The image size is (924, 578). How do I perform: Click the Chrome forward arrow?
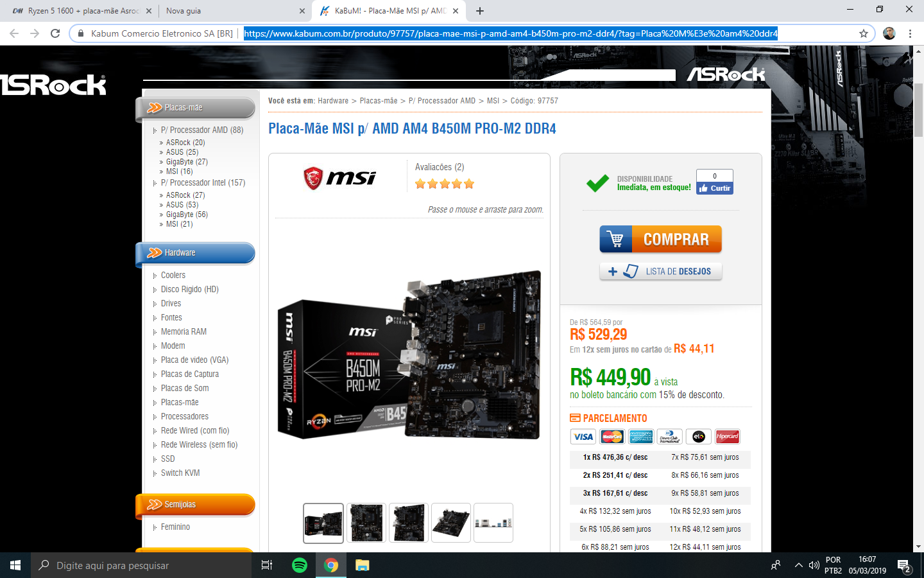point(35,33)
